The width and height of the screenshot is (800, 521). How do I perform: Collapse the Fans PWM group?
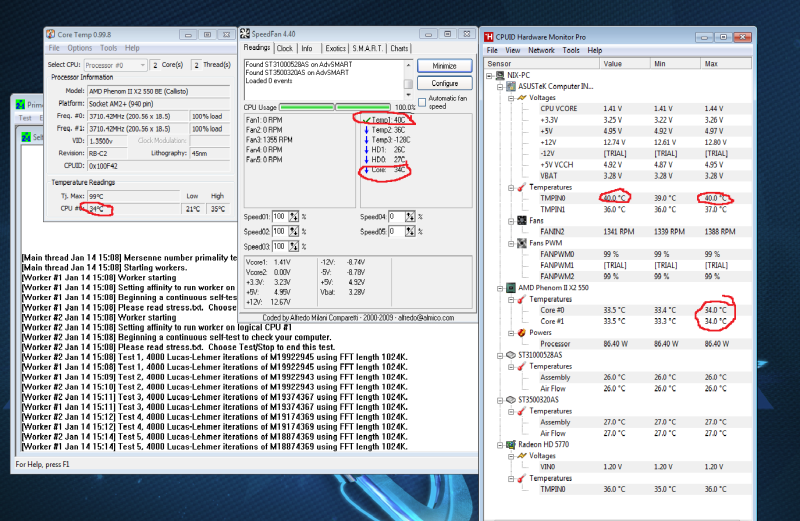pos(511,243)
